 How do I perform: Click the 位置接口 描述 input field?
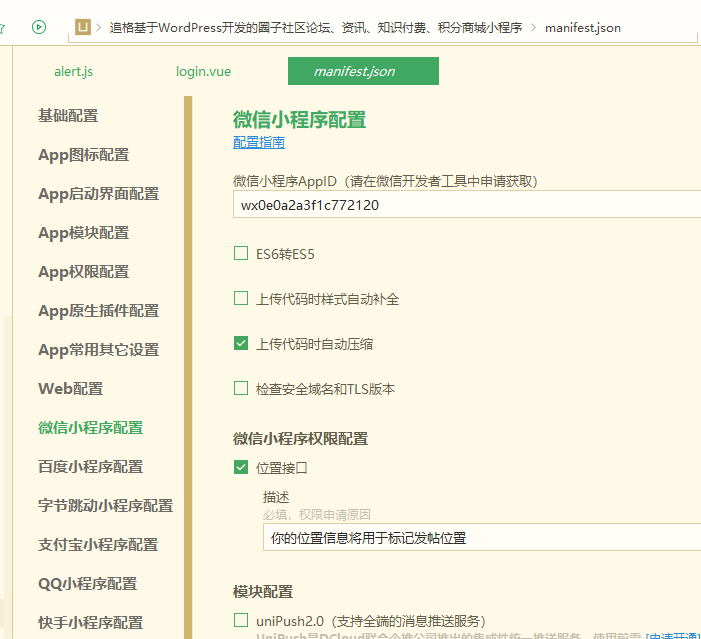[482, 537]
